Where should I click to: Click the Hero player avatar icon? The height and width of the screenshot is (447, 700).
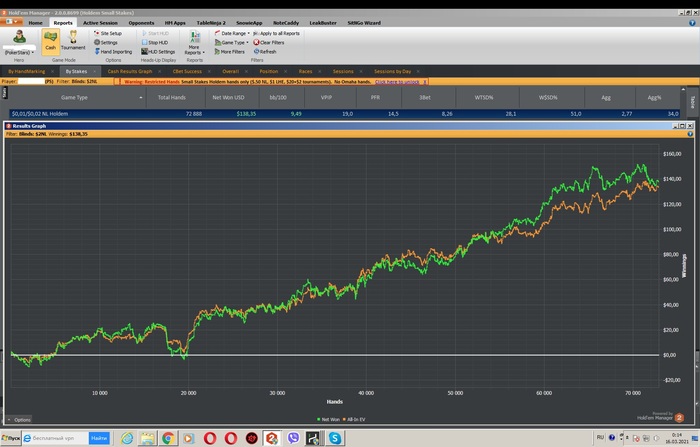(19, 37)
